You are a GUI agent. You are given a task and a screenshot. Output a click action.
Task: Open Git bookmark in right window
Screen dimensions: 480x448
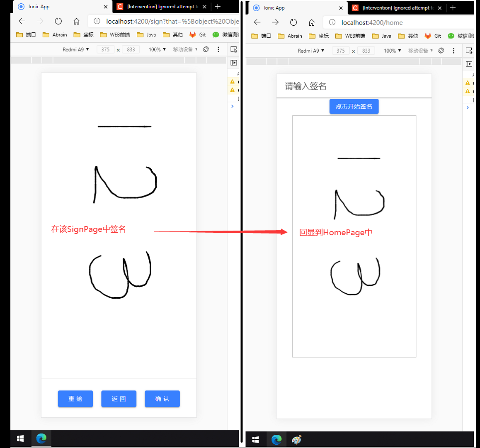[433, 36]
